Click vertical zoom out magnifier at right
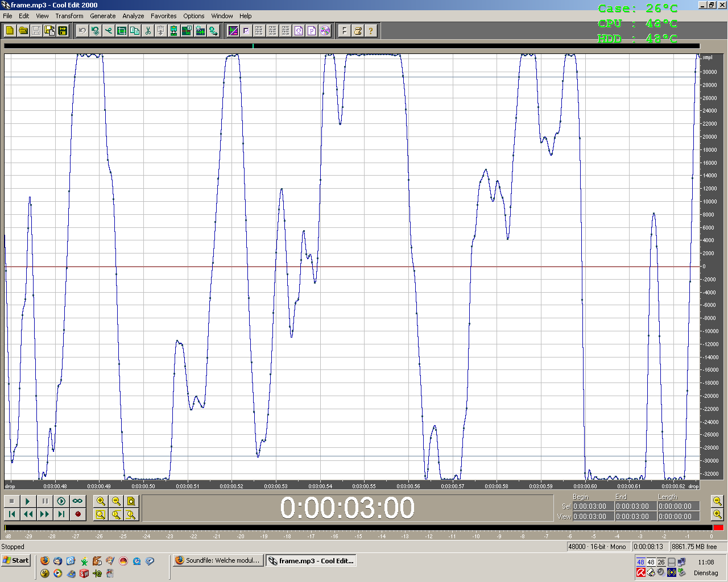The width and height of the screenshot is (728, 582). [718, 501]
